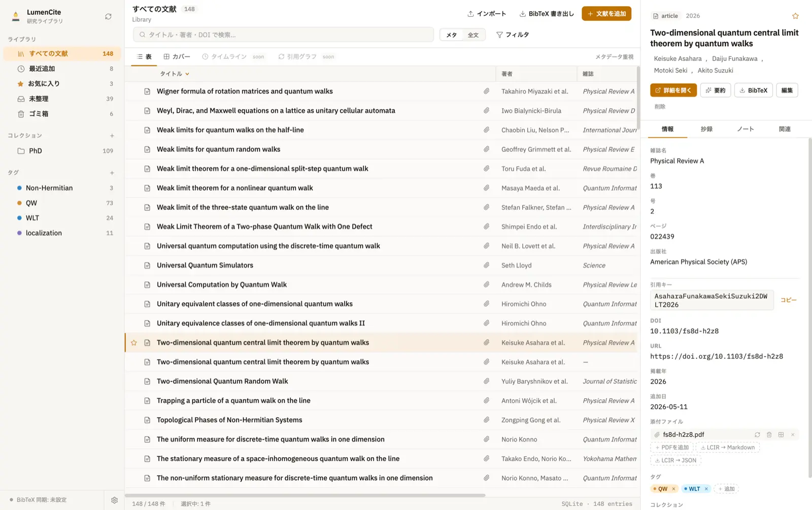Open the 抄録 abstract tab
Viewport: 812px width, 510px height.
pyautogui.click(x=706, y=129)
